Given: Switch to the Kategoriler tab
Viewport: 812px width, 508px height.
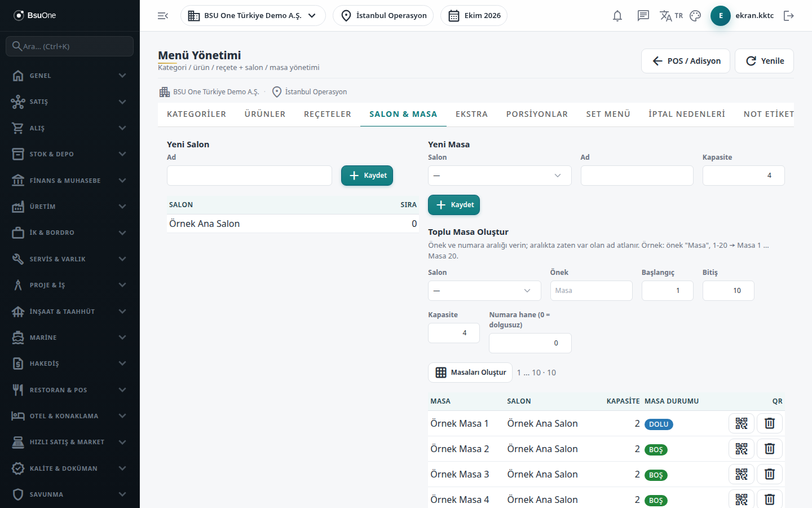Looking at the screenshot, I should point(196,114).
